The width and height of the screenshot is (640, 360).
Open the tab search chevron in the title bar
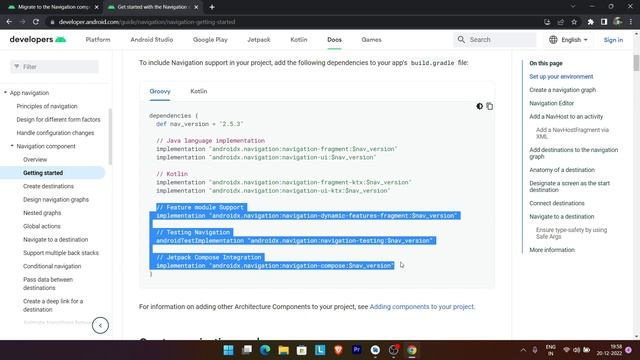coord(573,7)
